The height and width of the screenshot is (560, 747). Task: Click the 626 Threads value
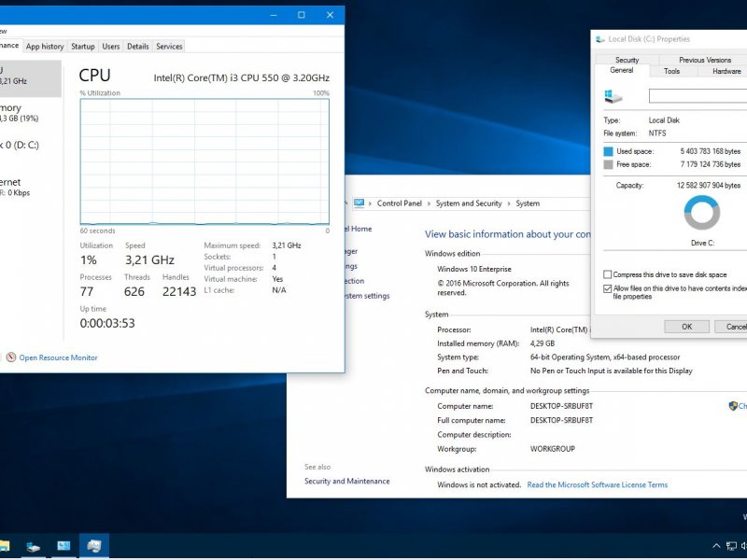(x=134, y=291)
